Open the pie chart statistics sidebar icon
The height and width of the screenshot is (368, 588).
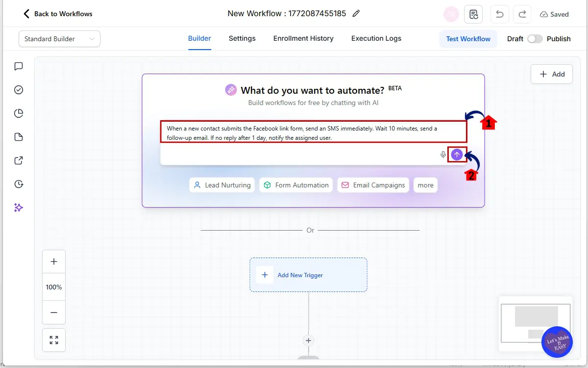click(x=18, y=113)
